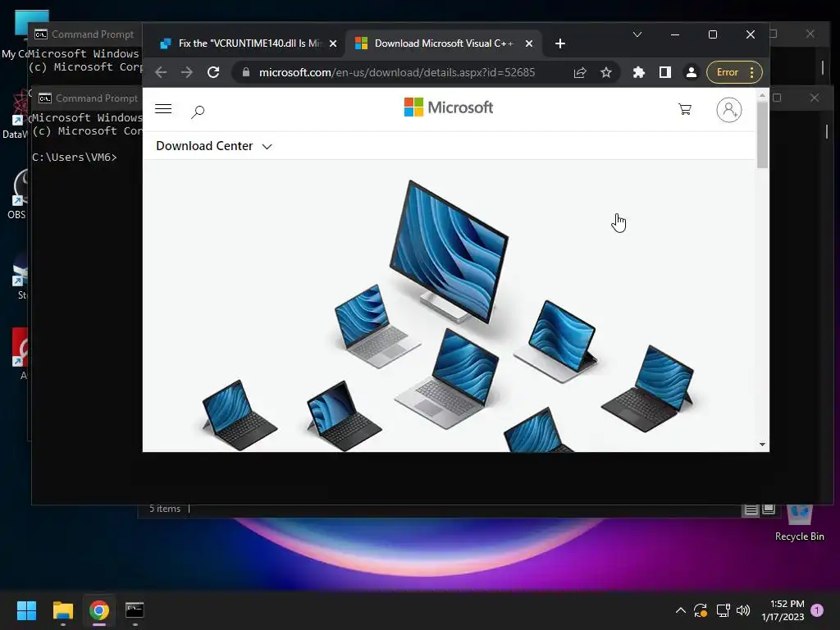840x630 pixels.
Task: Open network status tray icon
Action: [x=724, y=610]
